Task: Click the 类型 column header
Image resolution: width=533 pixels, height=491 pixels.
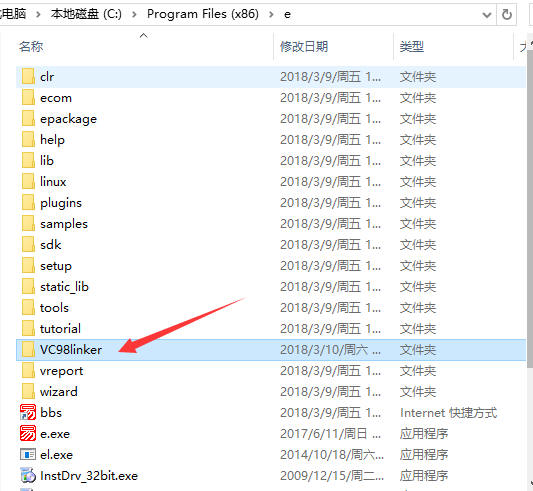Action: (412, 46)
